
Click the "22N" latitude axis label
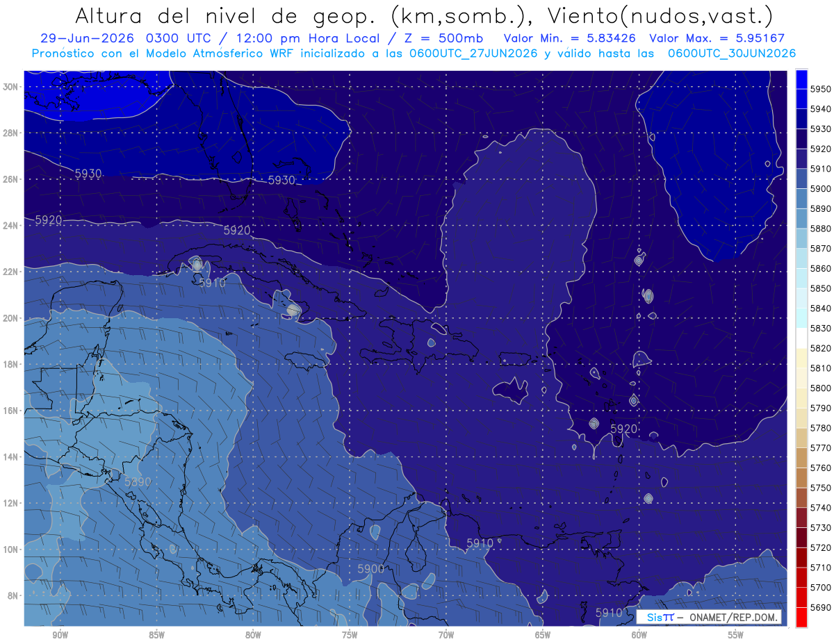tap(10, 272)
